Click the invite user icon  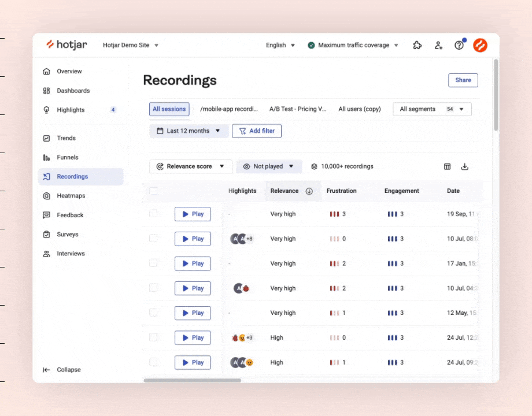[438, 45]
